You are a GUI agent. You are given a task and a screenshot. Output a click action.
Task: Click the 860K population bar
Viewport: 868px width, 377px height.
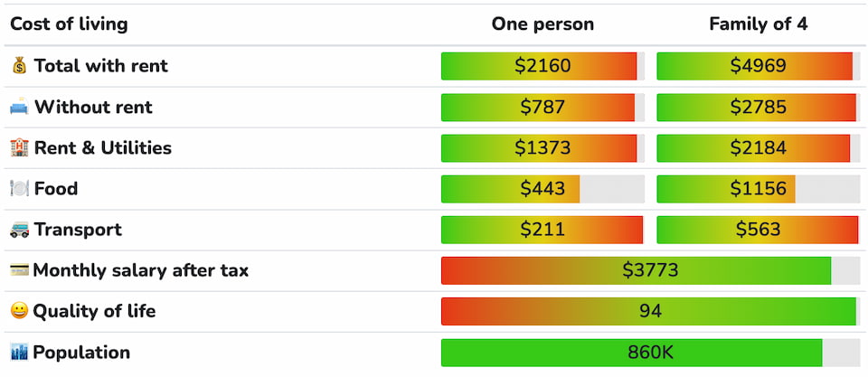pos(650,353)
